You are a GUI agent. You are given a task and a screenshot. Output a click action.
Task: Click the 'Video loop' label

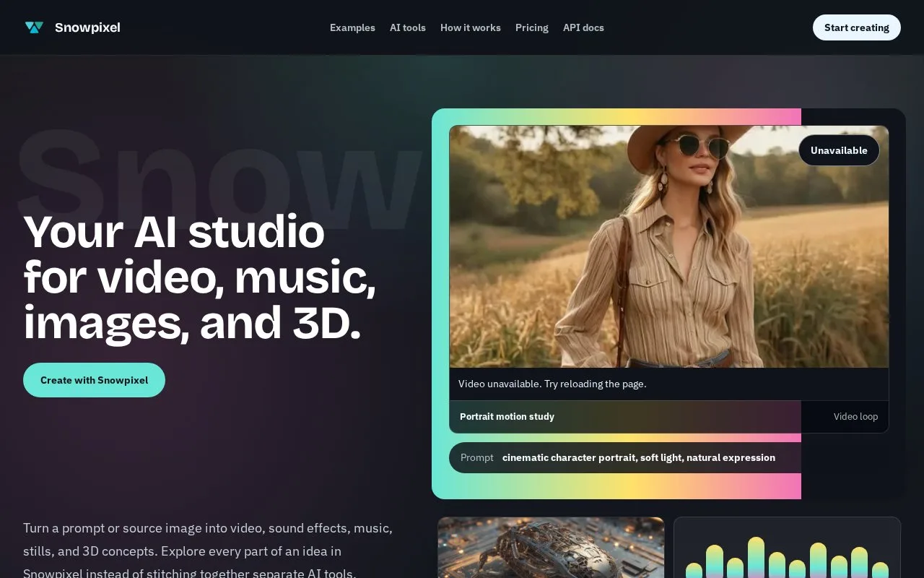click(x=855, y=416)
